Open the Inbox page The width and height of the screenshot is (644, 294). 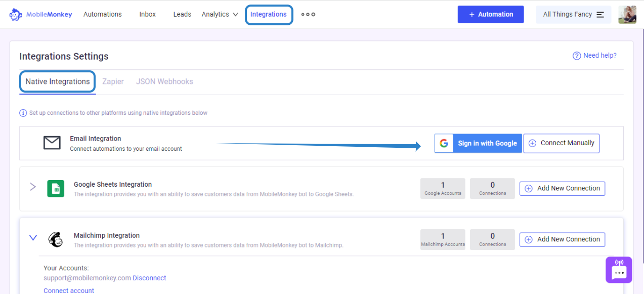[x=148, y=14]
